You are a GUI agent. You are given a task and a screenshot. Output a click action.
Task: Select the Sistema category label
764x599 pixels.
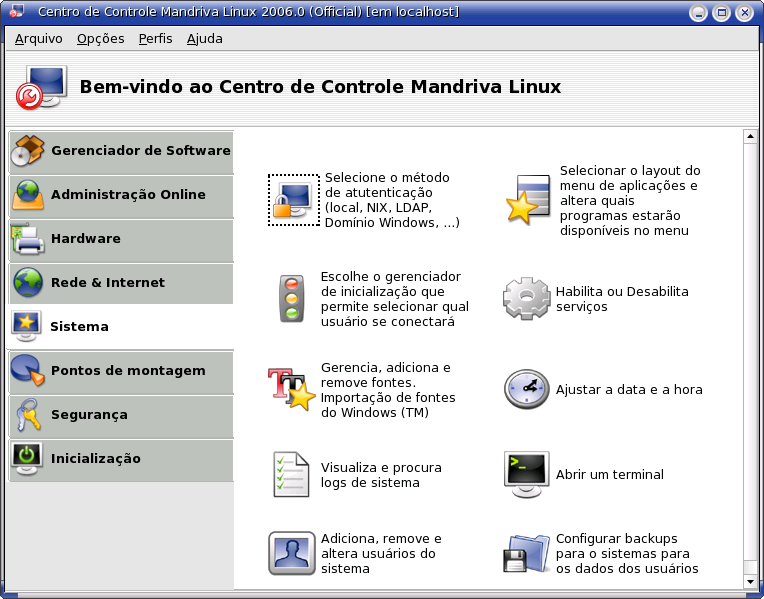[x=79, y=326]
